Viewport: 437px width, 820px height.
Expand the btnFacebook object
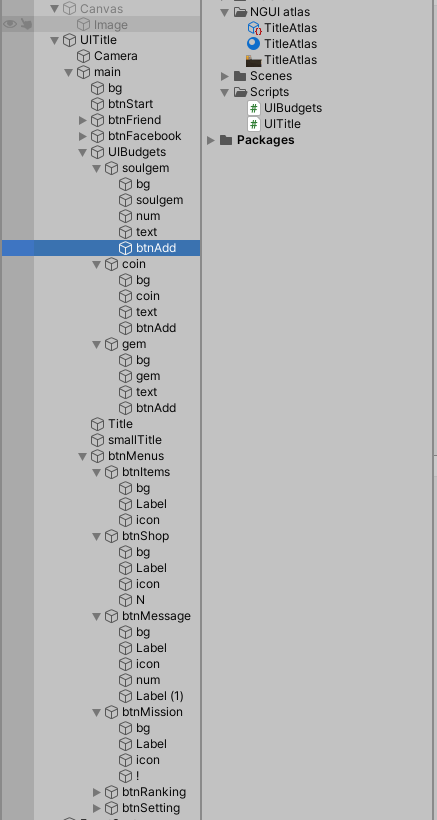click(83, 136)
